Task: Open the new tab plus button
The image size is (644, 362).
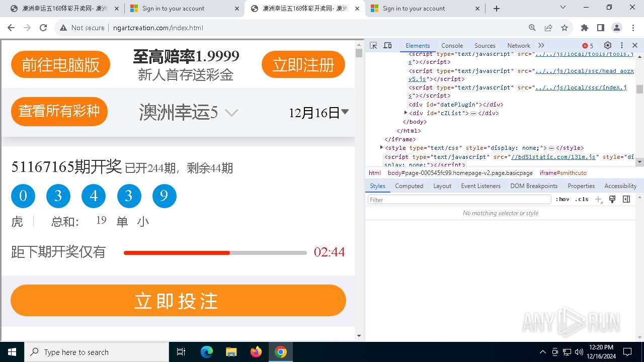Action: pos(497,8)
